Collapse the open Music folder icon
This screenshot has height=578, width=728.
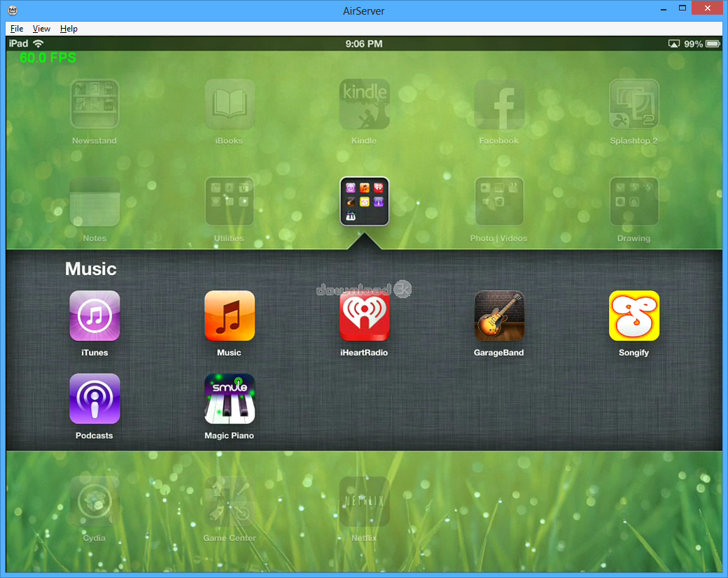click(x=364, y=202)
